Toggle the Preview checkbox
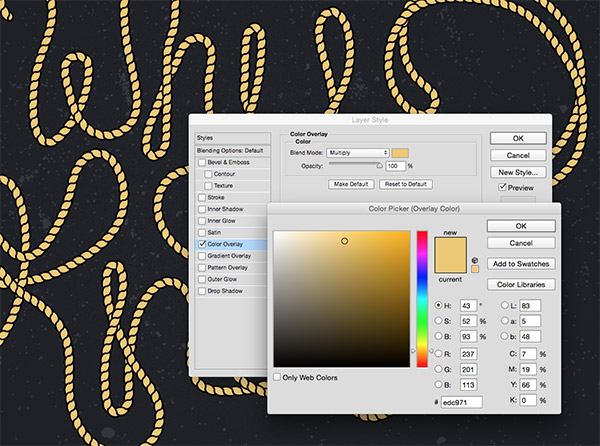Image resolution: width=600 pixels, height=446 pixels. 503,187
